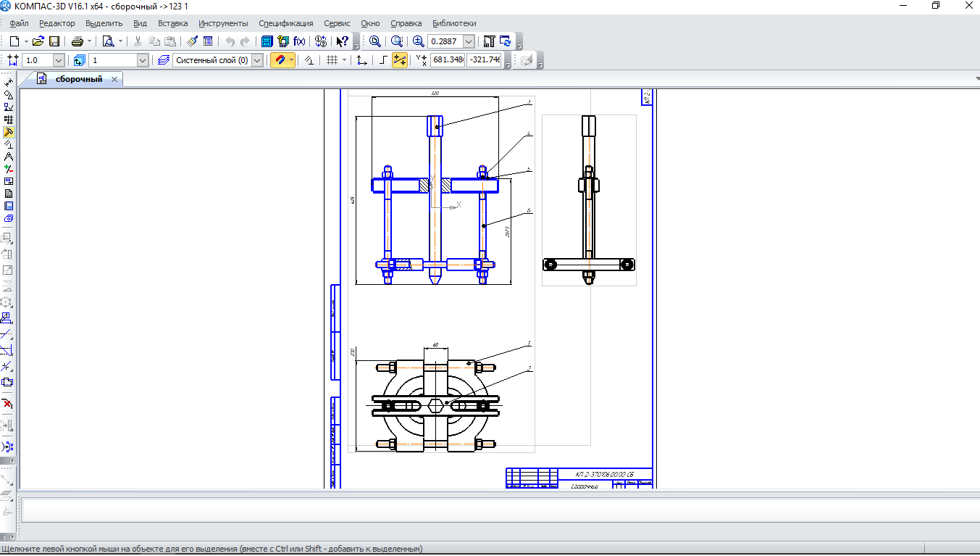The height and width of the screenshot is (556, 980).
Task: Open the Системный слой (0) layer dropdown
Action: coord(257,60)
